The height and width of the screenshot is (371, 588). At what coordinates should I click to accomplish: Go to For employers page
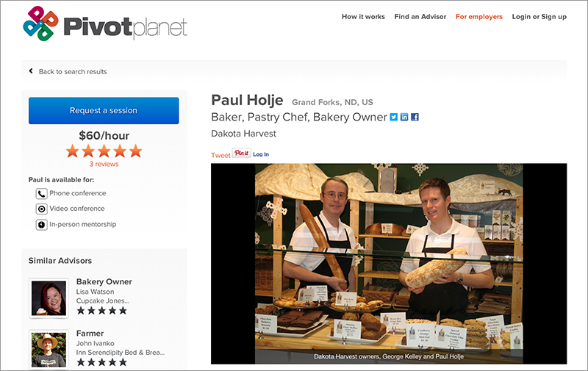479,16
